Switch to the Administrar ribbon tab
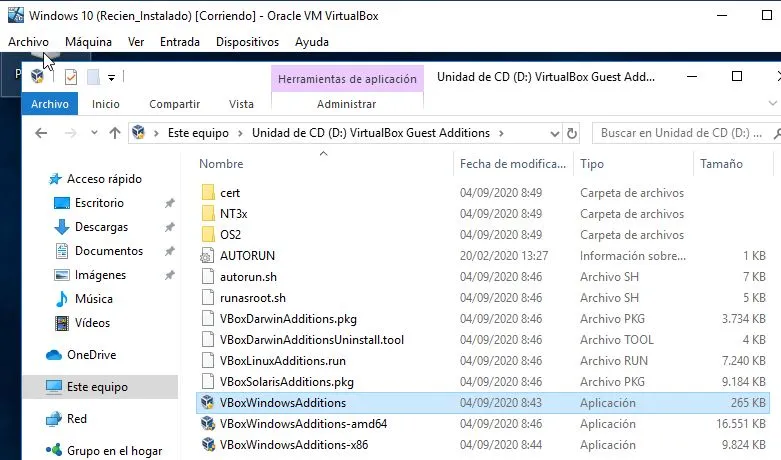Viewport: 781px width, 460px height. pos(347,104)
